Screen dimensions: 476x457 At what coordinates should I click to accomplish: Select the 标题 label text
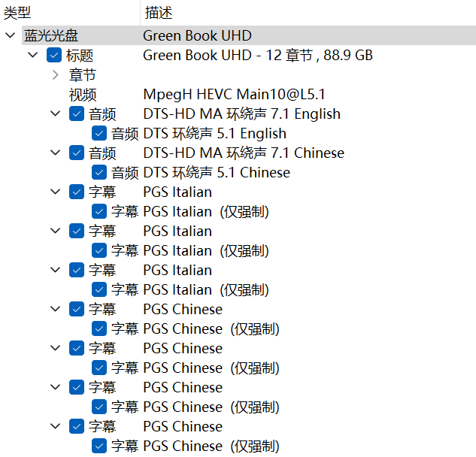(80, 56)
